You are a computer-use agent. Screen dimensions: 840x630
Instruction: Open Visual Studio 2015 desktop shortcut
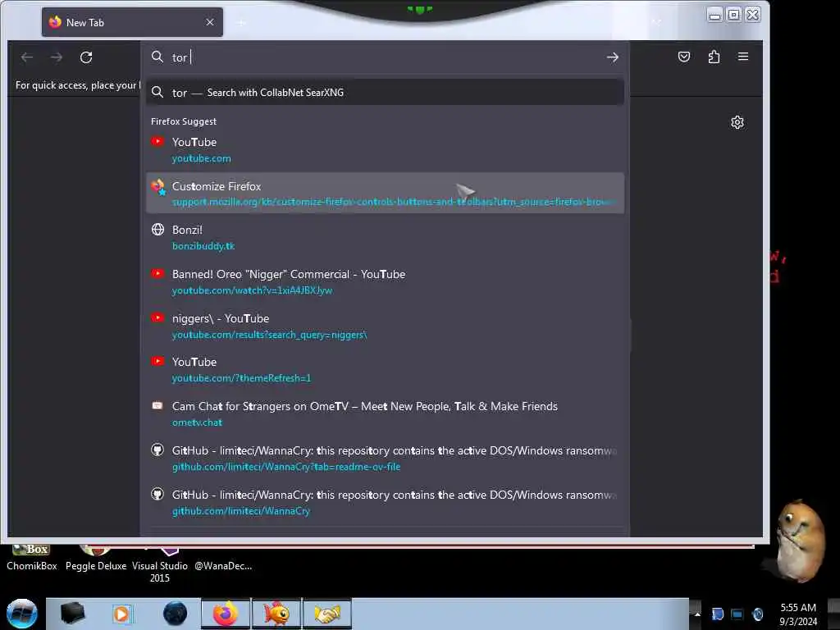(x=160, y=564)
